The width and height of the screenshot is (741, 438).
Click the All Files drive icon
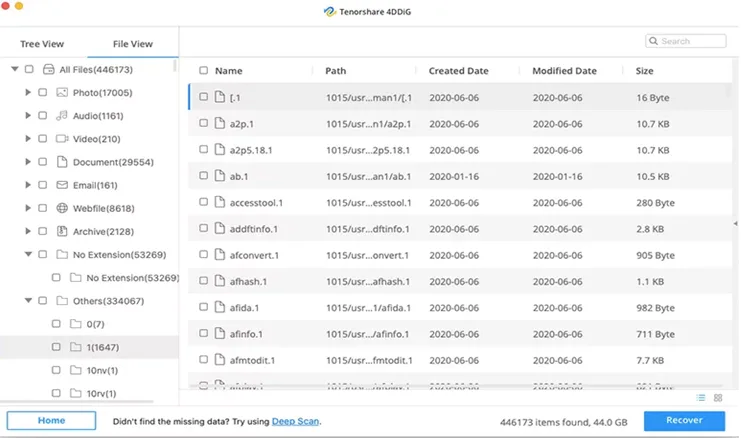coord(49,69)
